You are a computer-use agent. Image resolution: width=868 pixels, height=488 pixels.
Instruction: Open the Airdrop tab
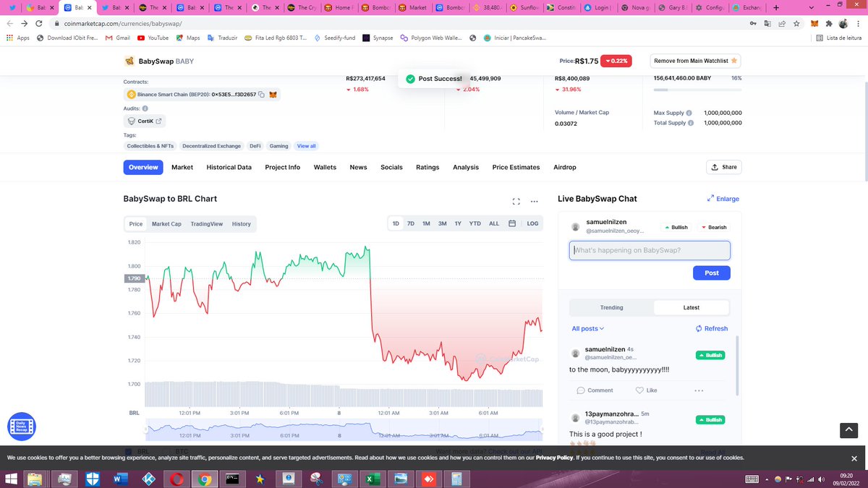pos(565,167)
